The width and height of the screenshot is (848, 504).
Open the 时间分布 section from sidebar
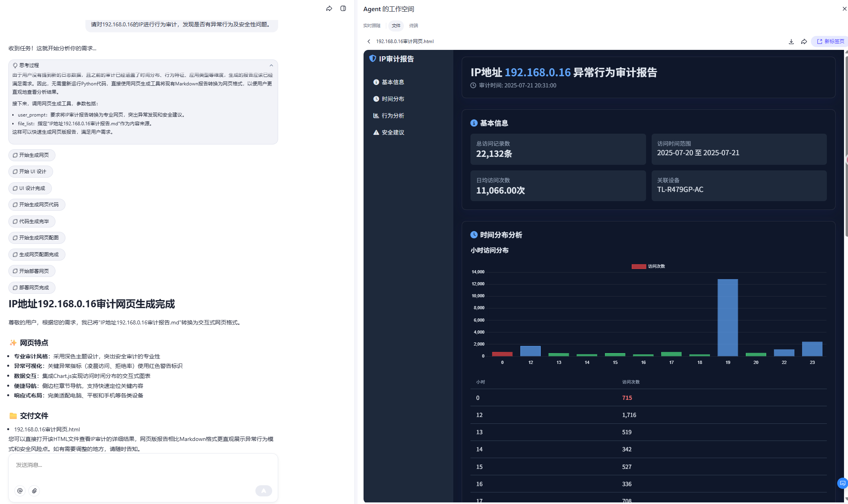pyautogui.click(x=393, y=99)
